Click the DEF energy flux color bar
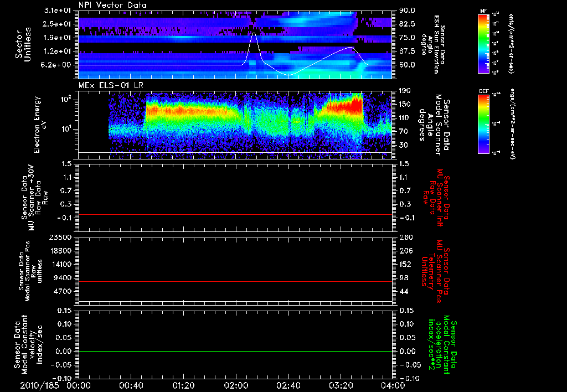The height and width of the screenshot is (392, 567). [484, 124]
